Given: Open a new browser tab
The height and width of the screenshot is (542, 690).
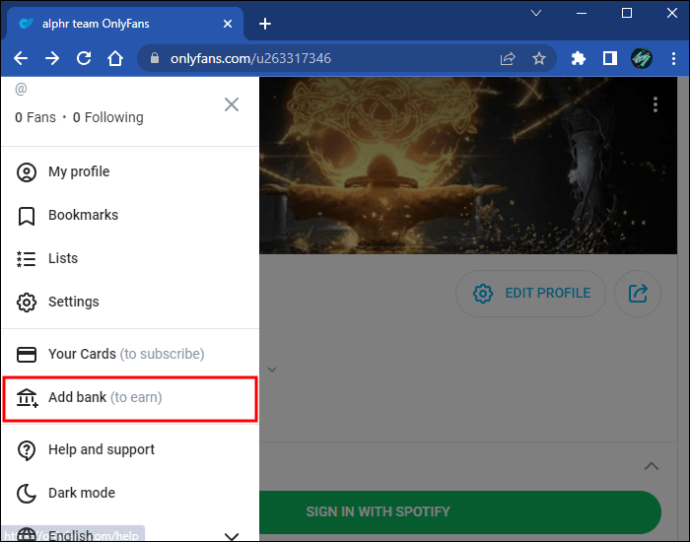Looking at the screenshot, I should click(x=265, y=24).
